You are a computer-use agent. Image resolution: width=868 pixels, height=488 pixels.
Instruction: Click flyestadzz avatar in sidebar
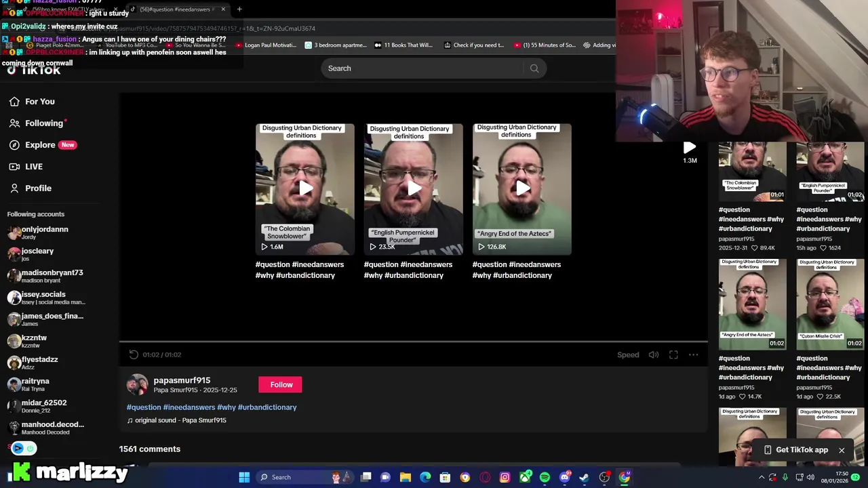14,363
